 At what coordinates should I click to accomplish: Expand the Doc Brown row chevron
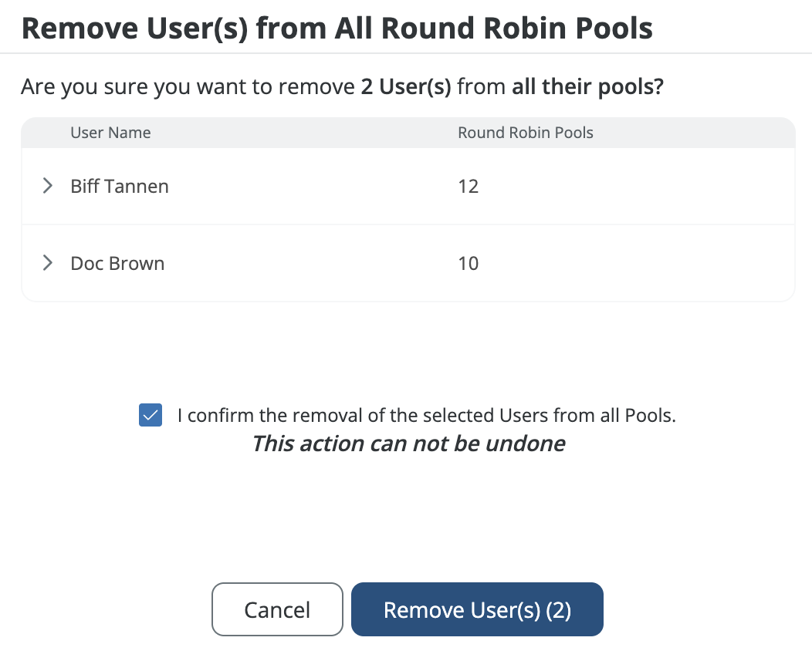click(48, 263)
